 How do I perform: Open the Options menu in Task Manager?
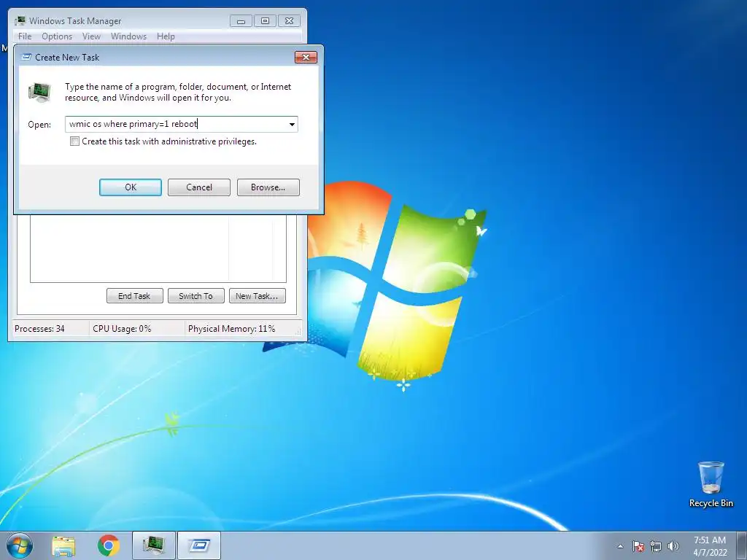57,36
